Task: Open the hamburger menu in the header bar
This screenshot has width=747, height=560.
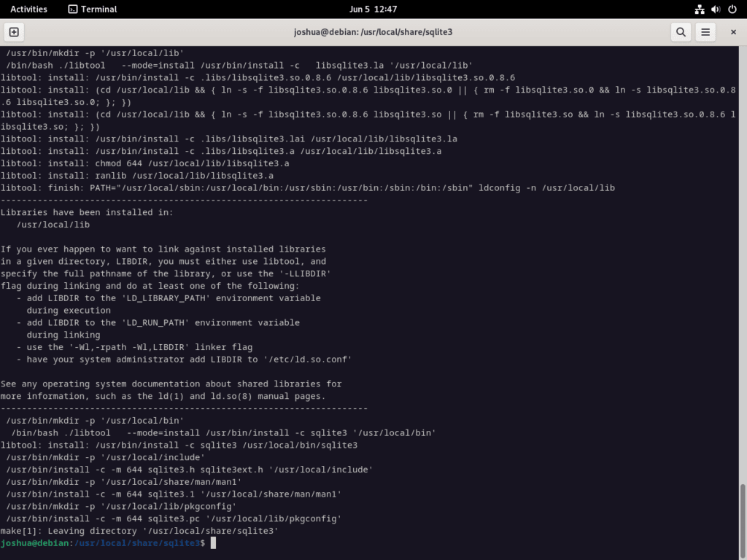Action: point(705,32)
